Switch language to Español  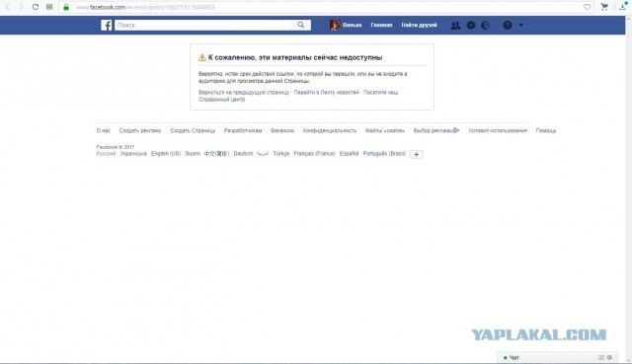point(349,154)
